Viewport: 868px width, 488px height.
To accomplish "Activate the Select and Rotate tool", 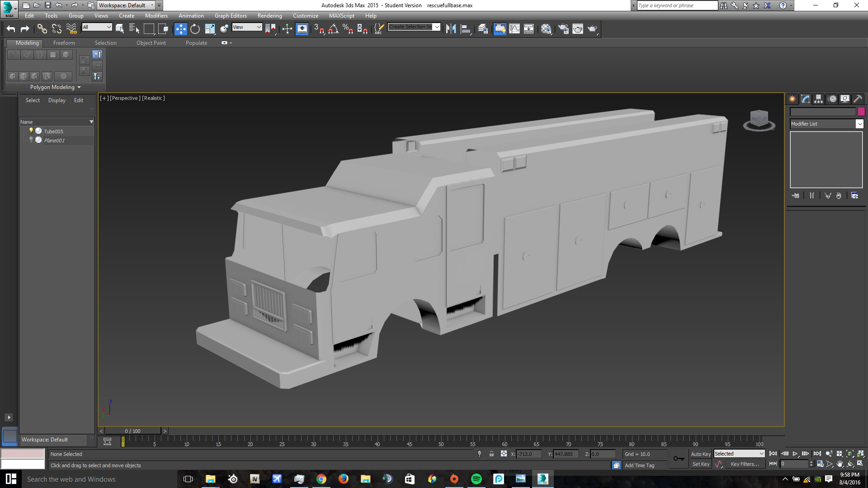I will click(x=195, y=29).
